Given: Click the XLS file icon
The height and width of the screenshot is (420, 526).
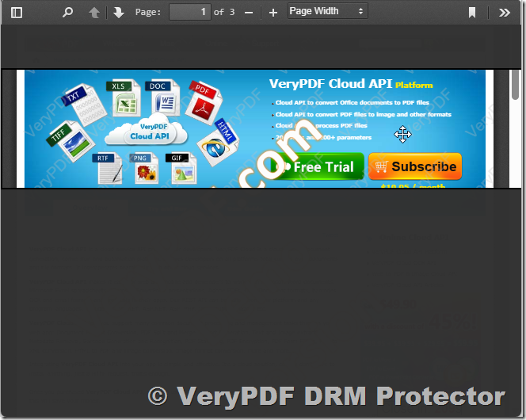Looking at the screenshot, I should (124, 97).
